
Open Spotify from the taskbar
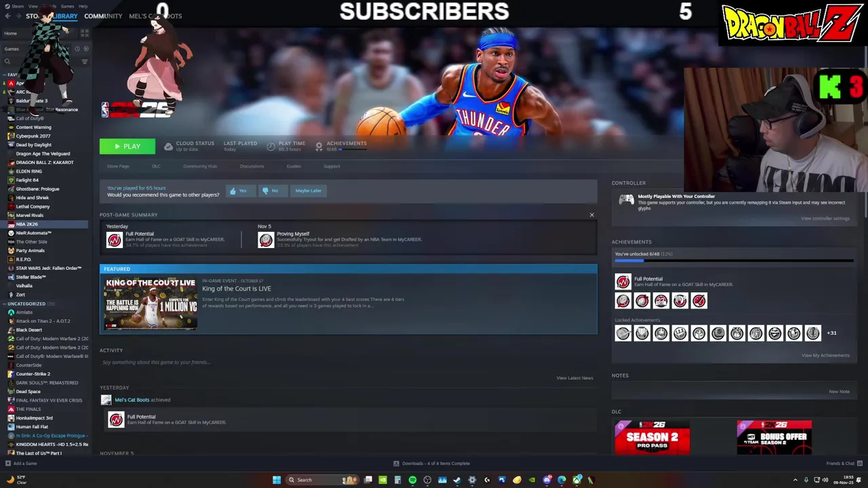(412, 480)
